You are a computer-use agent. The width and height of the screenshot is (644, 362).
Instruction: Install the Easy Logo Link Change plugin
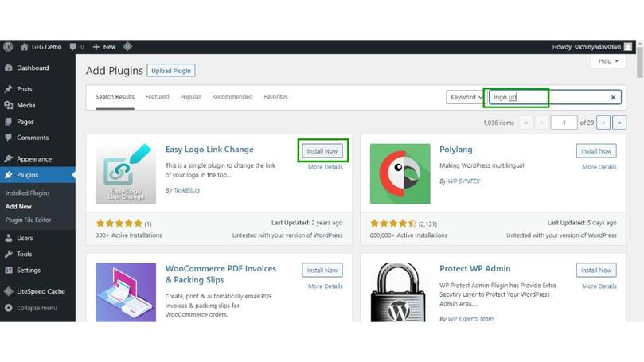[x=322, y=150]
